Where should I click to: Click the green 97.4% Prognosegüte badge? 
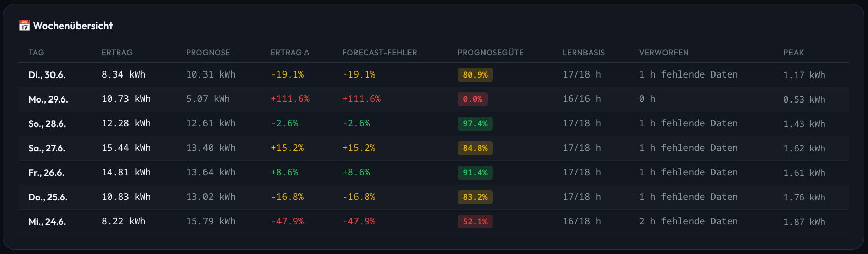click(475, 124)
